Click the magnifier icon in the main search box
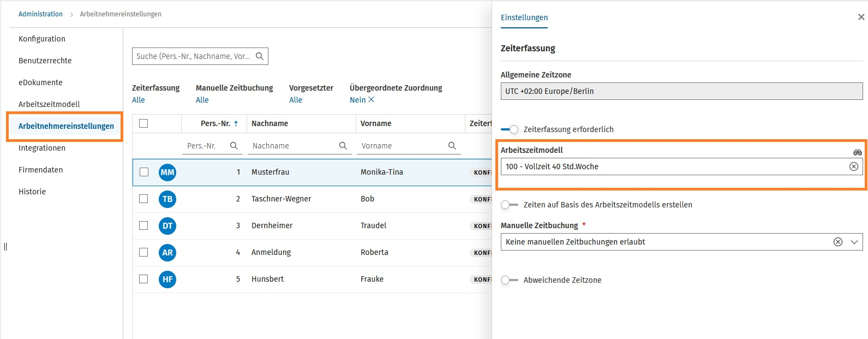Viewport: 868px width, 339px height. click(260, 56)
